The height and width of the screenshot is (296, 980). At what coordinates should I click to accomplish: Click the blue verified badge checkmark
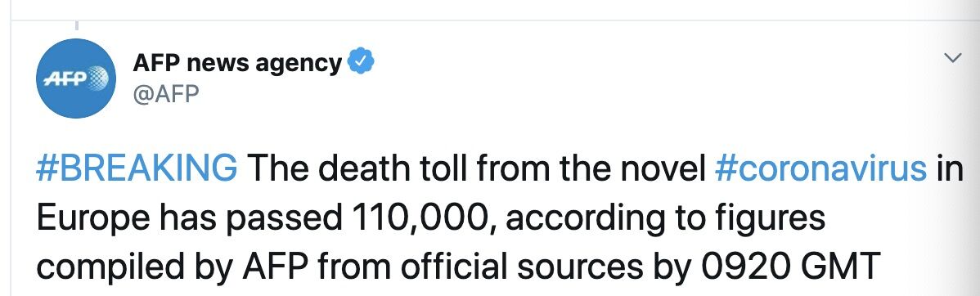tap(361, 62)
